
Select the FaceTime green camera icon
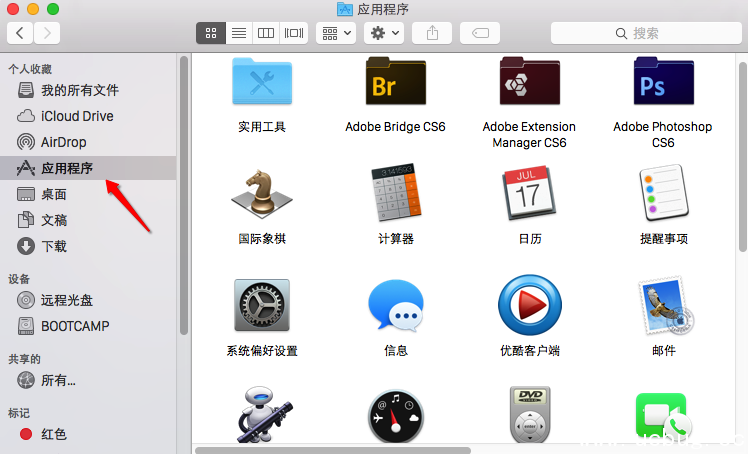coord(664,416)
